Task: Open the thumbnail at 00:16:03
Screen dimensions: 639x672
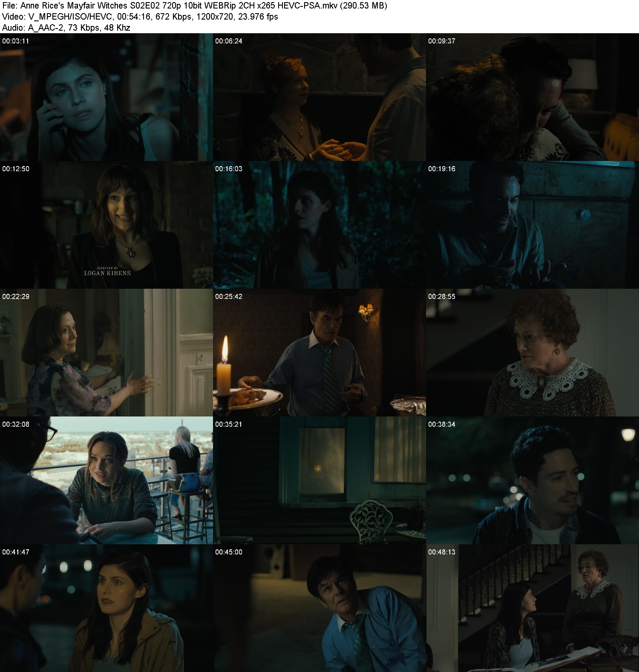Action: click(319, 225)
